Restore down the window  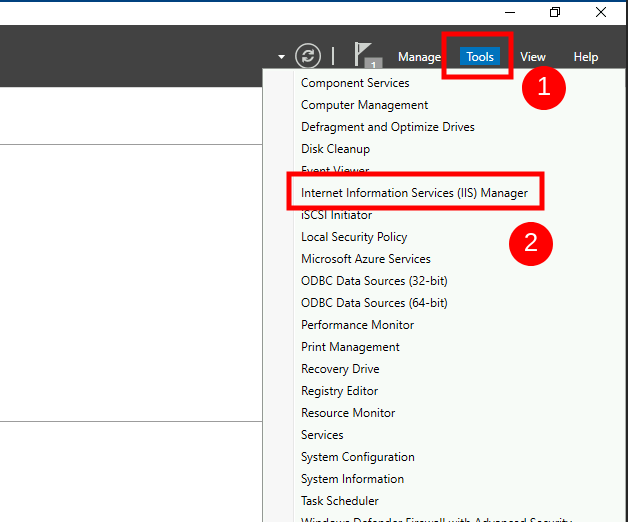[555, 12]
